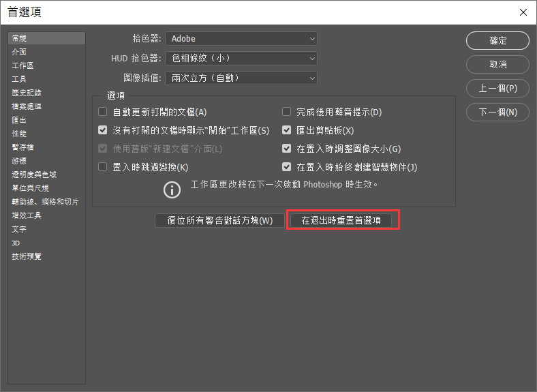Go to 技術預覽 category
Screen dimensions: 537x392
click(x=27, y=256)
